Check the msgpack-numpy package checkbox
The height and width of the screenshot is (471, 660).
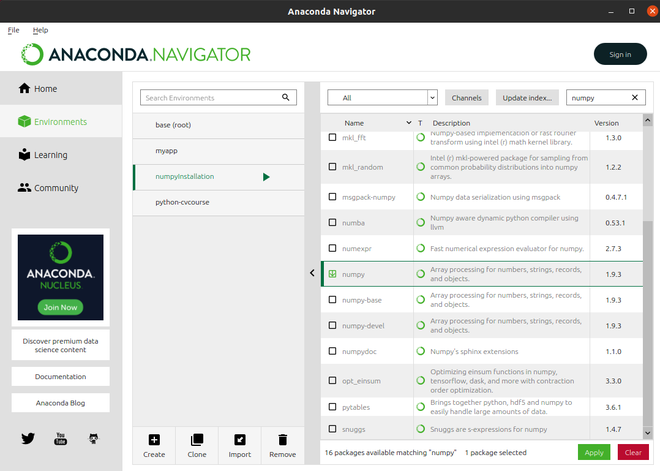click(333, 197)
